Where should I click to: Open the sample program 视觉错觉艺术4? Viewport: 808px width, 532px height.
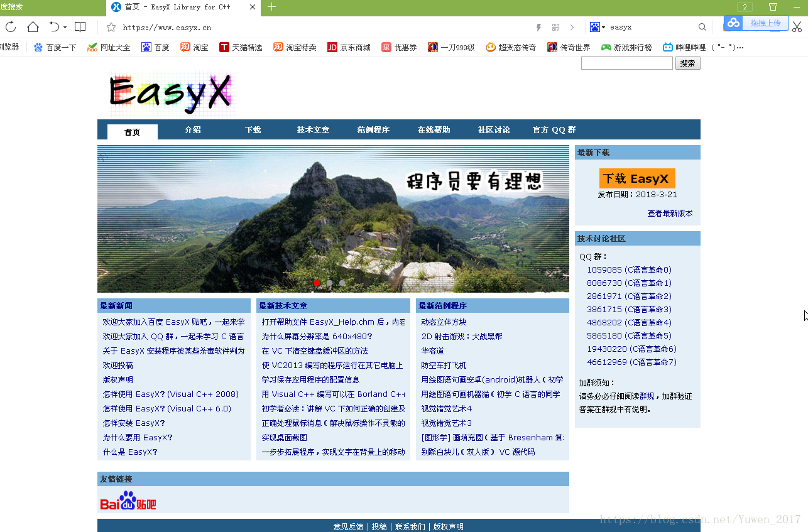(x=447, y=409)
